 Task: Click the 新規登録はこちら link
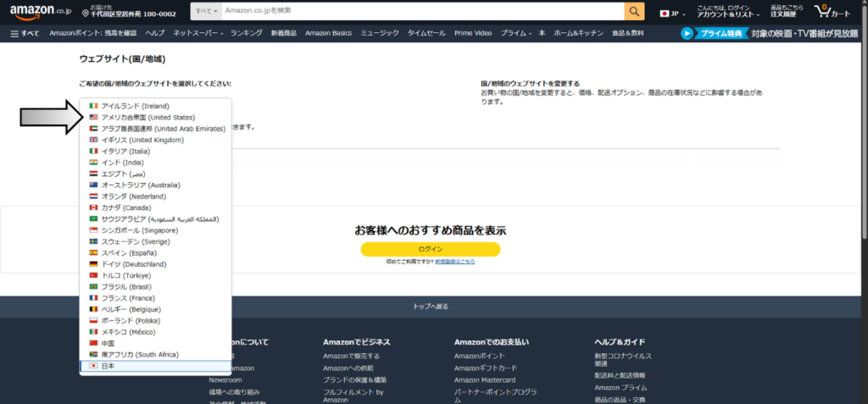[454, 262]
